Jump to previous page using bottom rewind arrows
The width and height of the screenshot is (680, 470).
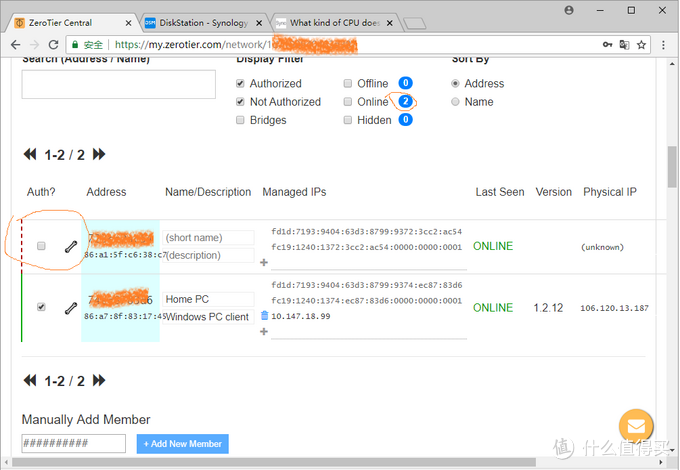coord(30,381)
